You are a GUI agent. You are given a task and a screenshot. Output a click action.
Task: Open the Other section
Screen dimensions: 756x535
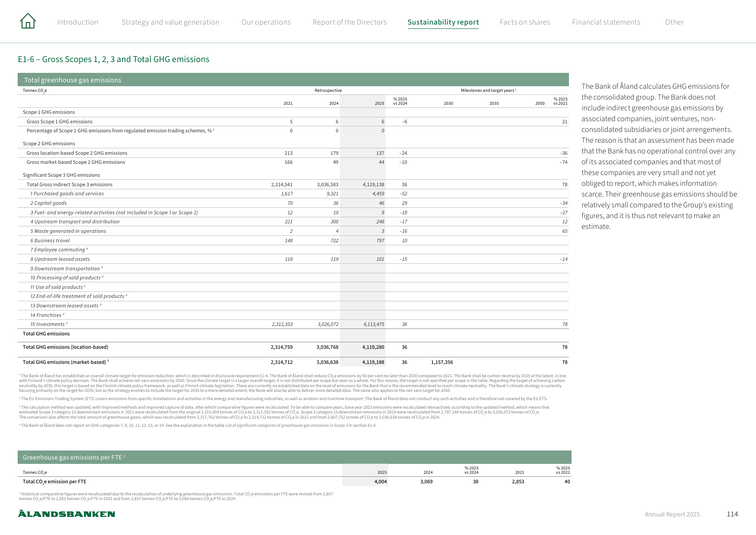[674, 22]
